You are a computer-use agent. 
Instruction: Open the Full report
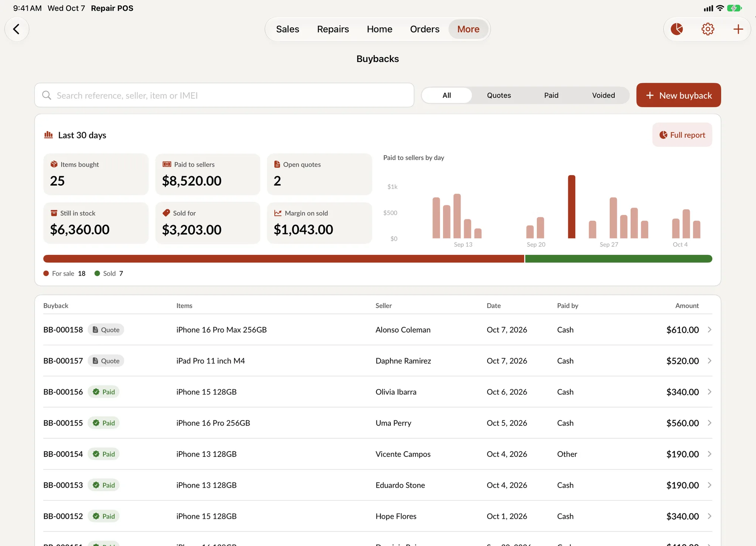pyautogui.click(x=682, y=135)
